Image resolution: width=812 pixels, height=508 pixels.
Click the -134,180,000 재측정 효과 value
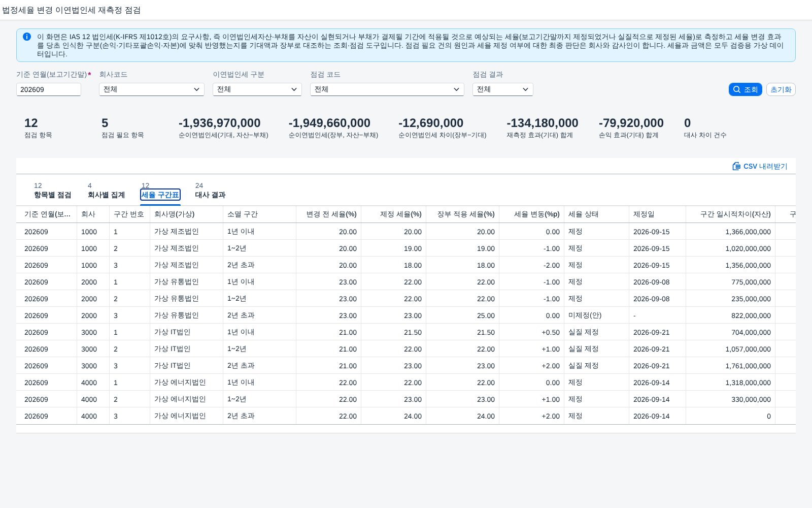543,123
